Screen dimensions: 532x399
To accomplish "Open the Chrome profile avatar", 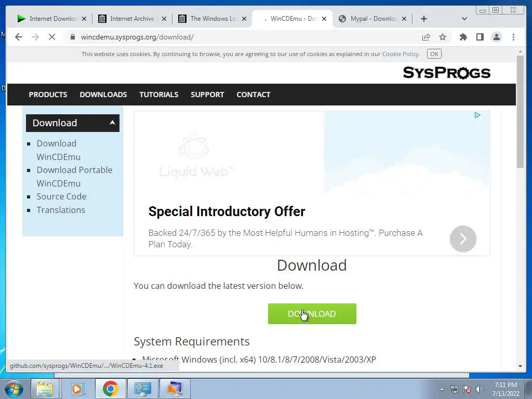I will pyautogui.click(x=497, y=37).
